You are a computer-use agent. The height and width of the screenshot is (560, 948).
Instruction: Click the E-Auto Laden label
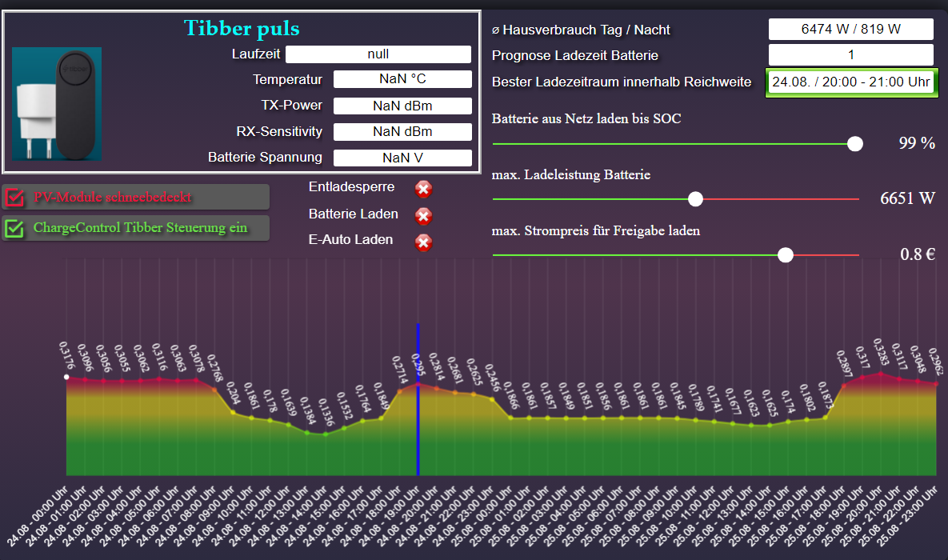pos(350,239)
